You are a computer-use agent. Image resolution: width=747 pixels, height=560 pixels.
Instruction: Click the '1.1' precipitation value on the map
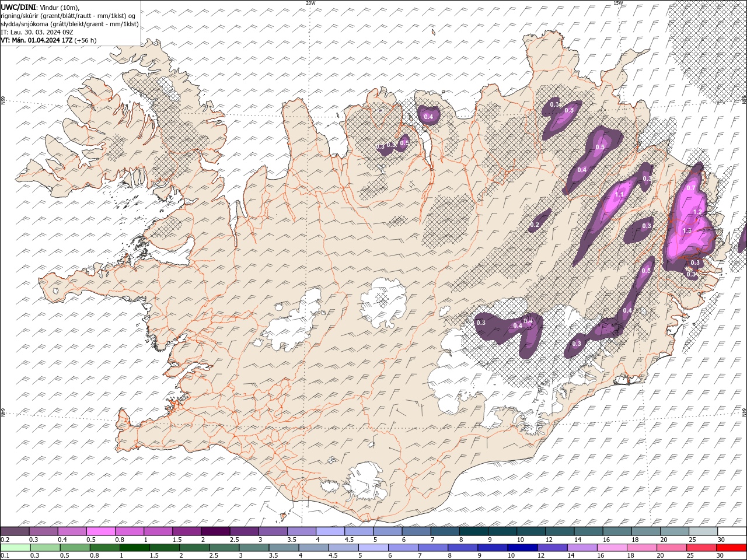(x=620, y=195)
